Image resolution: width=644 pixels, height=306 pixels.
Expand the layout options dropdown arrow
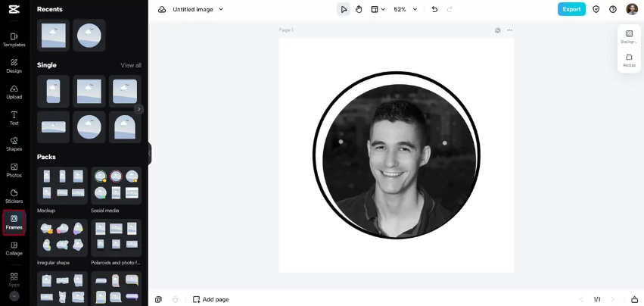(x=383, y=9)
